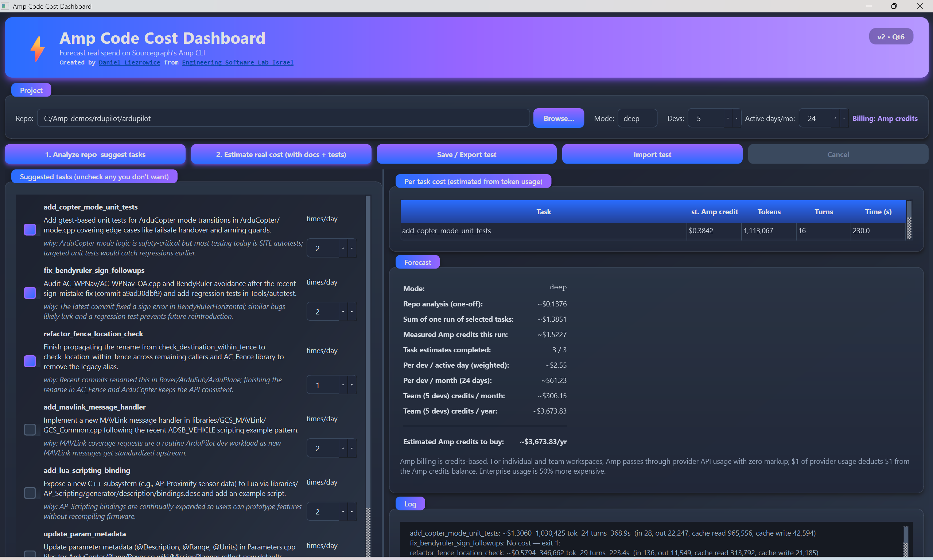Click the ~$306.15 team credits per month value
The width and height of the screenshot is (933, 560).
(x=552, y=396)
